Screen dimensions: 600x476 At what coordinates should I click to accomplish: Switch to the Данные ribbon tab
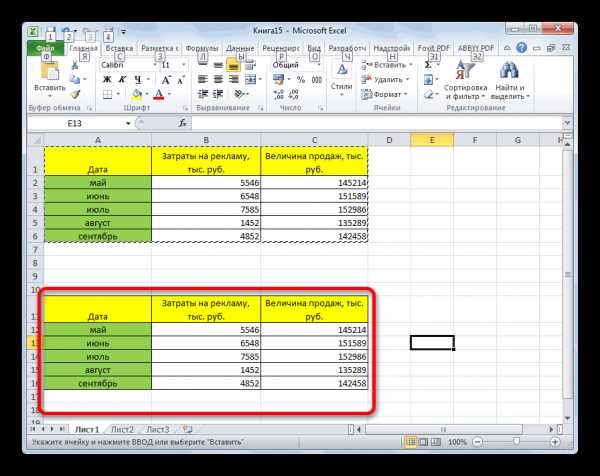tap(240, 48)
